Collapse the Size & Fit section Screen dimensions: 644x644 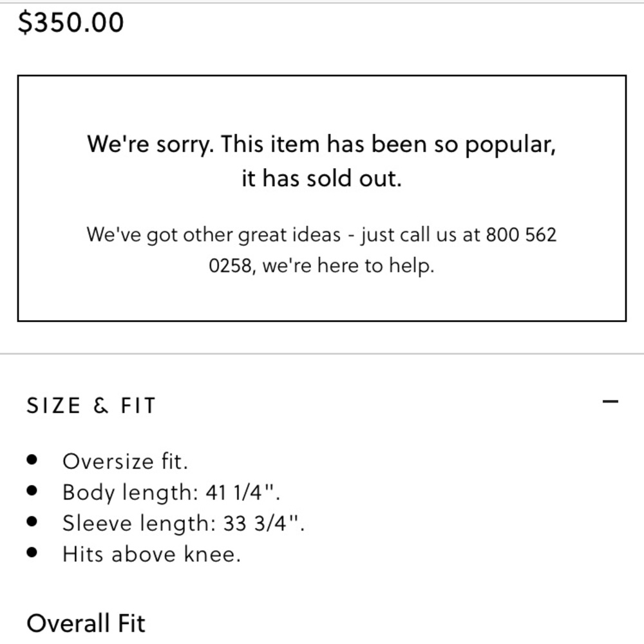pyautogui.click(x=610, y=402)
